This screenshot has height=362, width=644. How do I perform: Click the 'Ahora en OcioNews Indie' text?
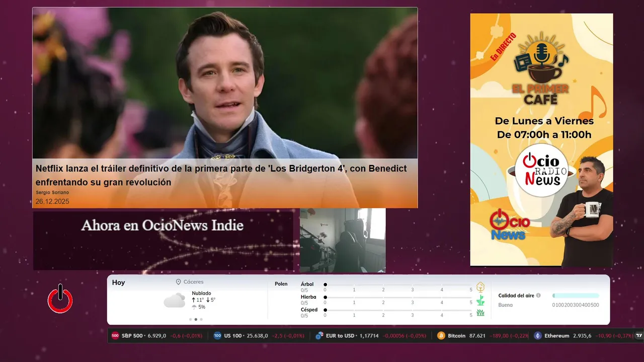(163, 225)
